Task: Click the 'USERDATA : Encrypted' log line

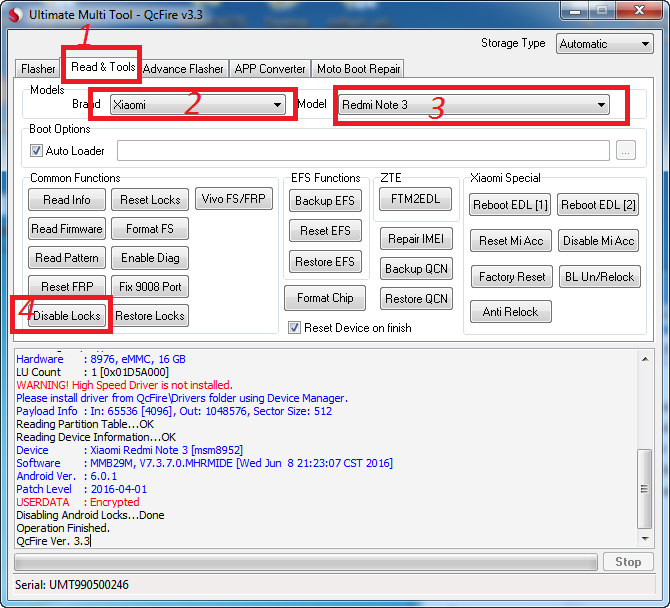Action: 78,502
